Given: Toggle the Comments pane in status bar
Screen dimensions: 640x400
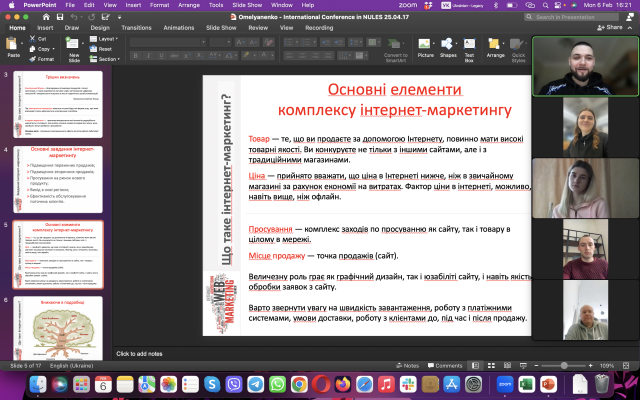Looking at the screenshot, I should 445,366.
